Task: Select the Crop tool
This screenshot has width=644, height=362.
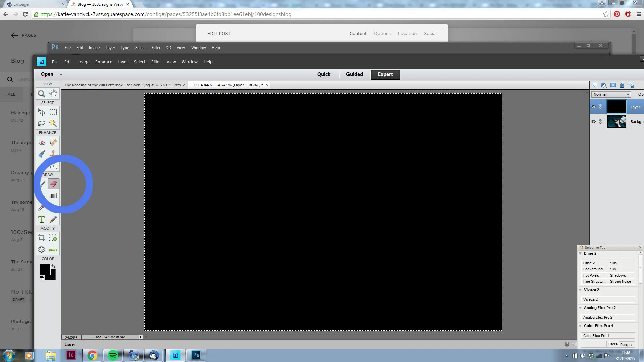Action: click(x=42, y=238)
